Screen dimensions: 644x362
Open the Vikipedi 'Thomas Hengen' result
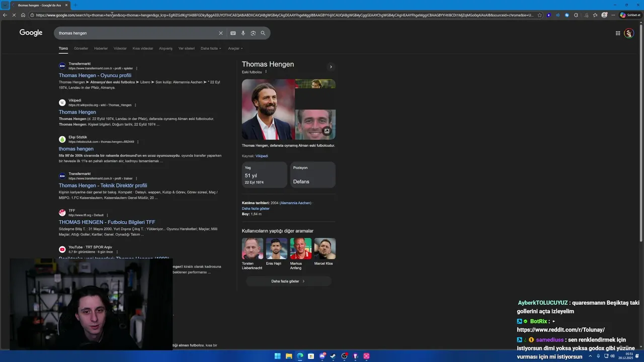(x=77, y=112)
